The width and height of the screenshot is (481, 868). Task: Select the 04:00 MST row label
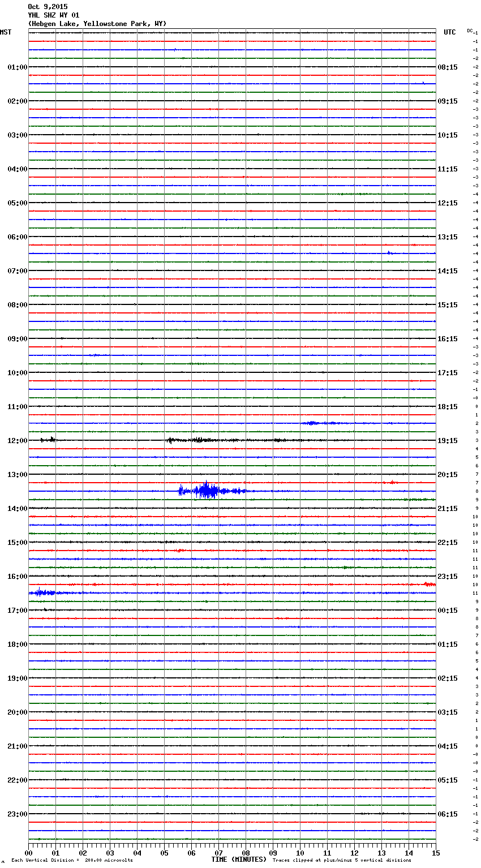tap(17, 169)
